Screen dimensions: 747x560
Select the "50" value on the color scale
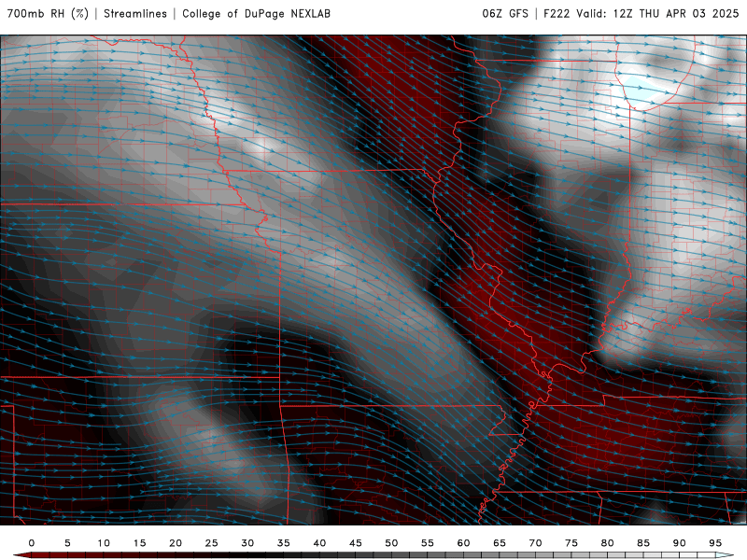(x=391, y=543)
